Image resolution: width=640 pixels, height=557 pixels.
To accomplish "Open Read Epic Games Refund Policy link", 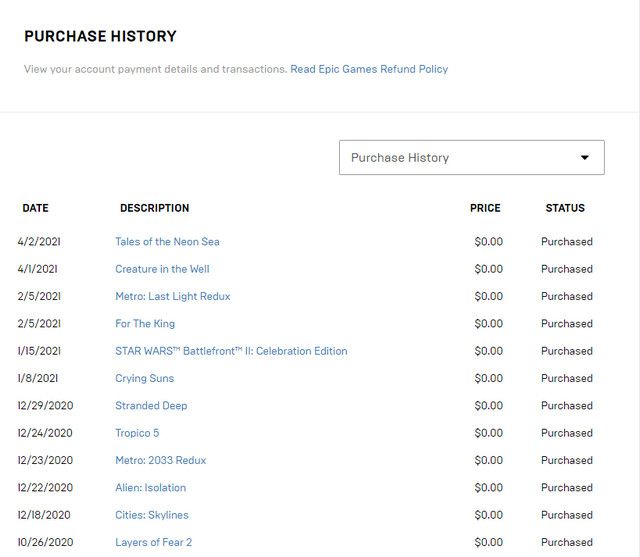I will click(369, 69).
